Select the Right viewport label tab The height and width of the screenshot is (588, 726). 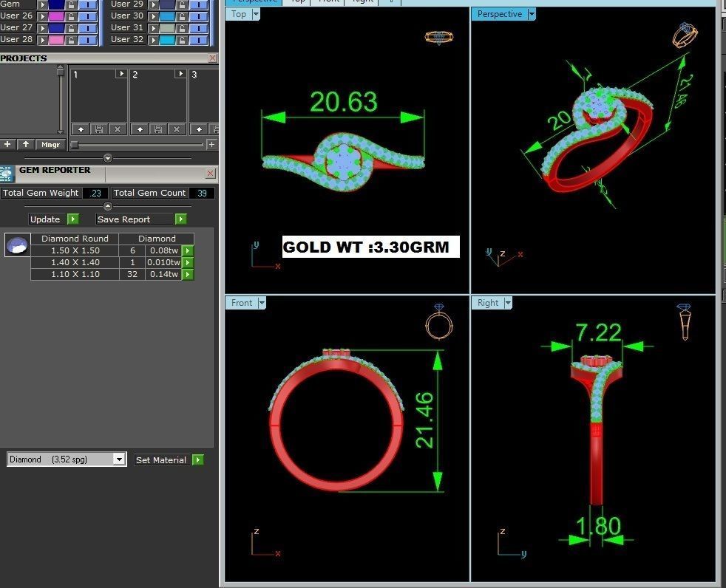point(488,303)
